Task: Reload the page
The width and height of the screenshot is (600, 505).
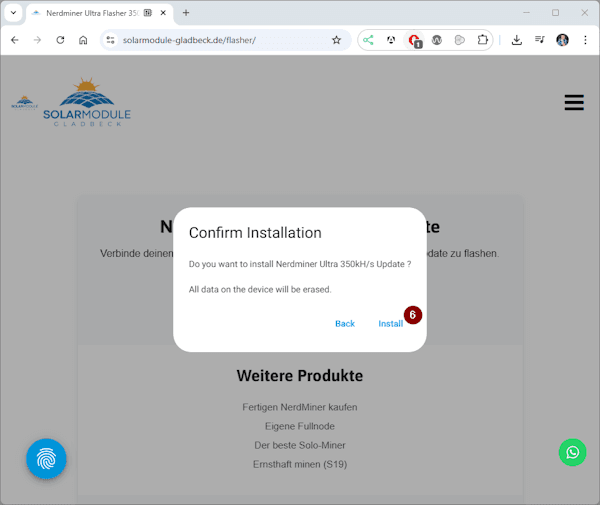Action: (60, 40)
